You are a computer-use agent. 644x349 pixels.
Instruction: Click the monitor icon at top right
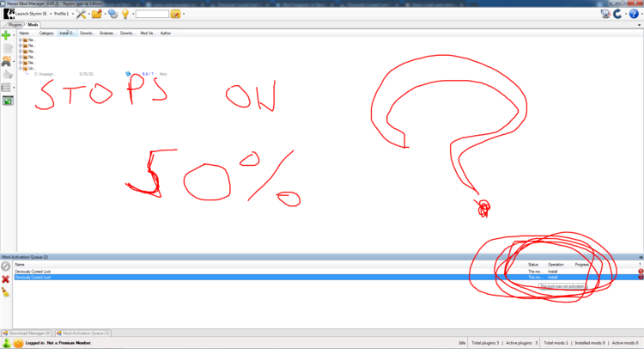605,14
